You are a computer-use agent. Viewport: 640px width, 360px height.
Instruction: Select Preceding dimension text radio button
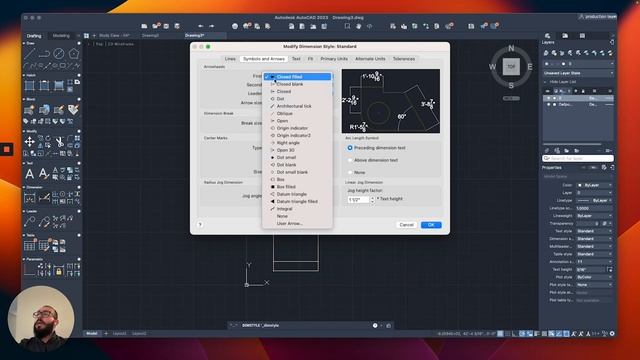tap(350, 148)
